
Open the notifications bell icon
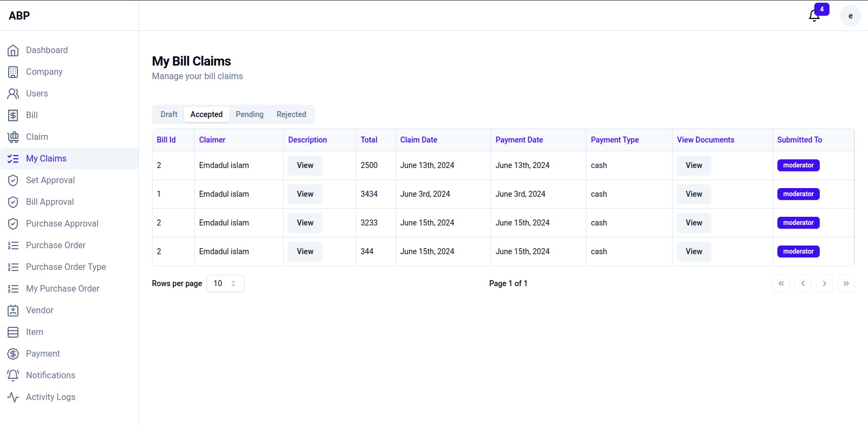[814, 16]
